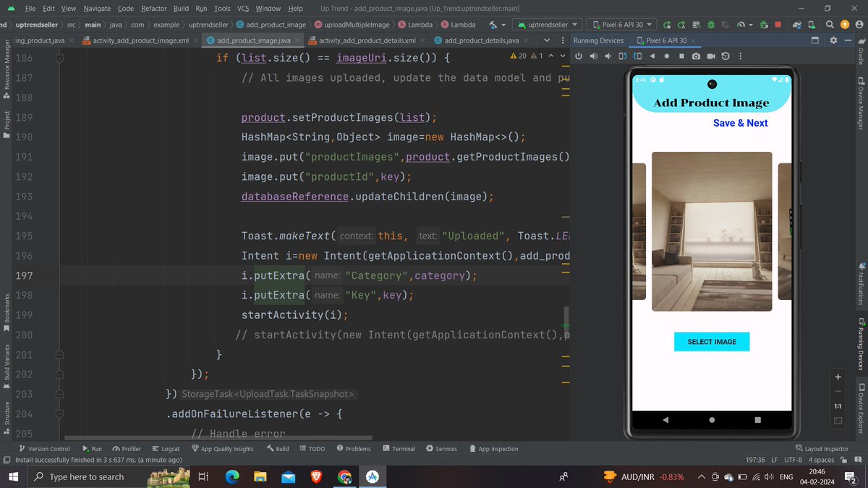Click emulator volume up icon
Image resolution: width=868 pixels, height=488 pixels.
[x=593, y=56]
